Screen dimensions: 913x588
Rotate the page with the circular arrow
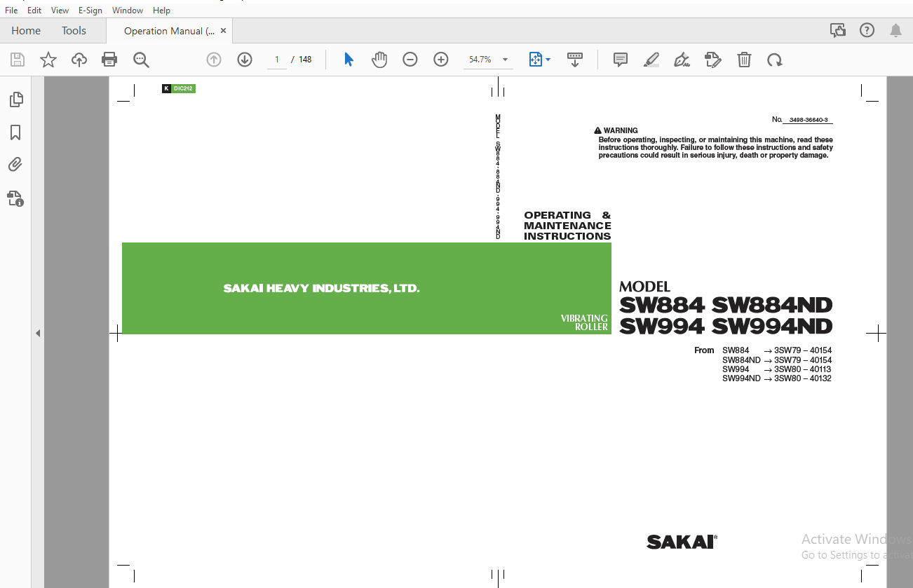click(775, 60)
